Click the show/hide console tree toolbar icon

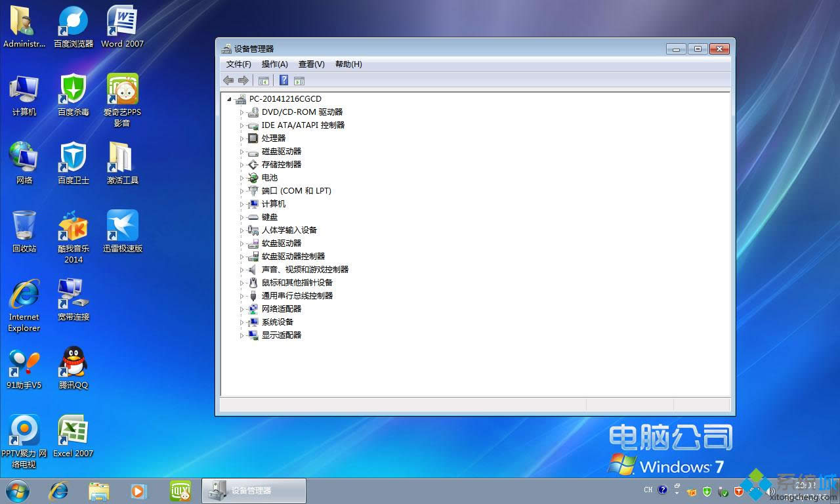[x=264, y=80]
